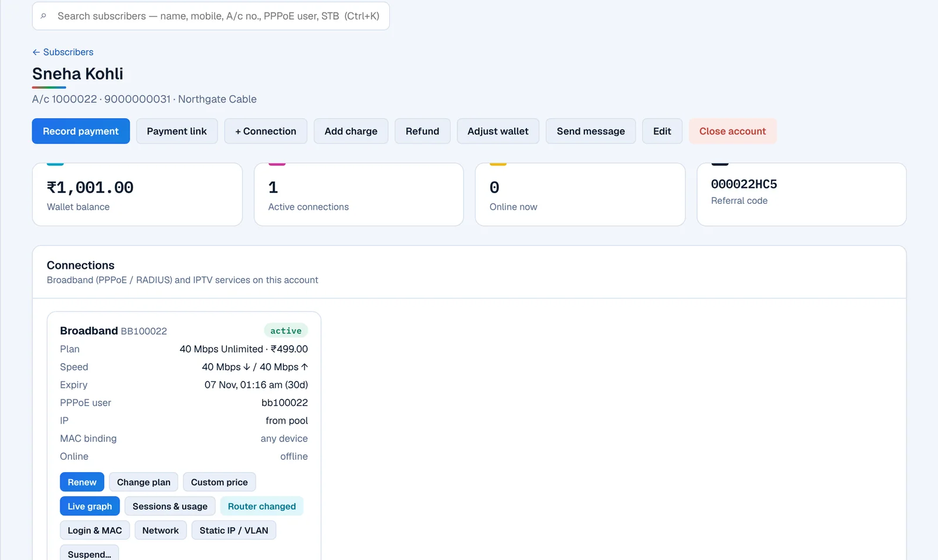Go back to Subscribers list

[63, 52]
